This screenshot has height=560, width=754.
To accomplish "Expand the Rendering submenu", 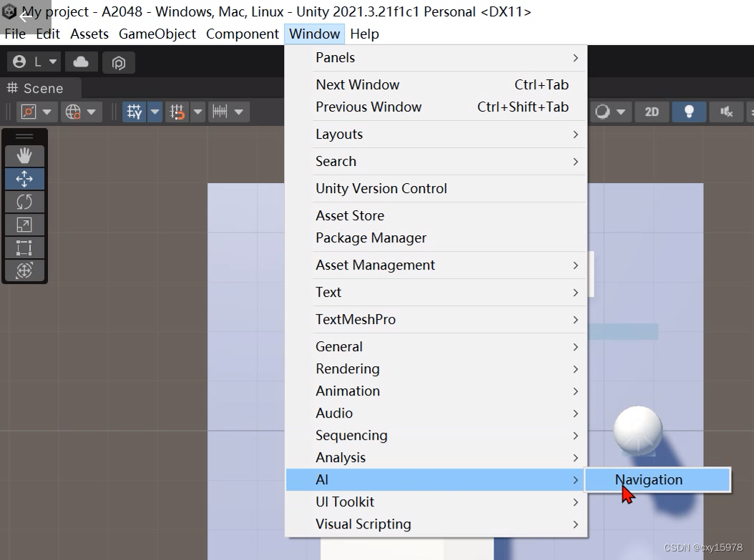I will [436, 369].
